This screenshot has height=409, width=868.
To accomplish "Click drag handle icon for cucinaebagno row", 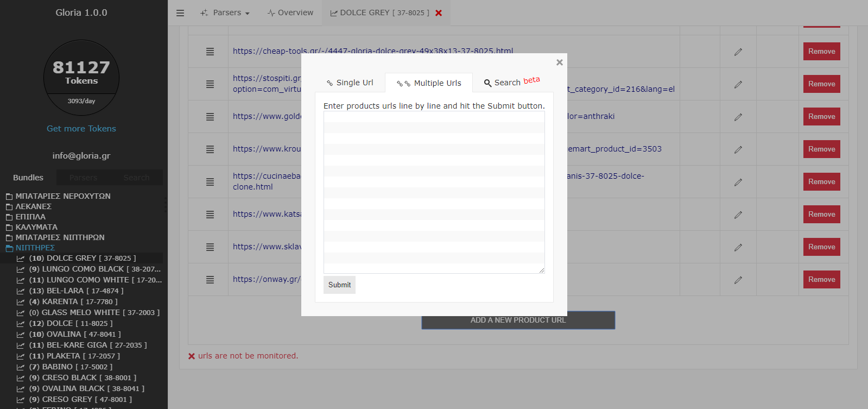I will [210, 182].
